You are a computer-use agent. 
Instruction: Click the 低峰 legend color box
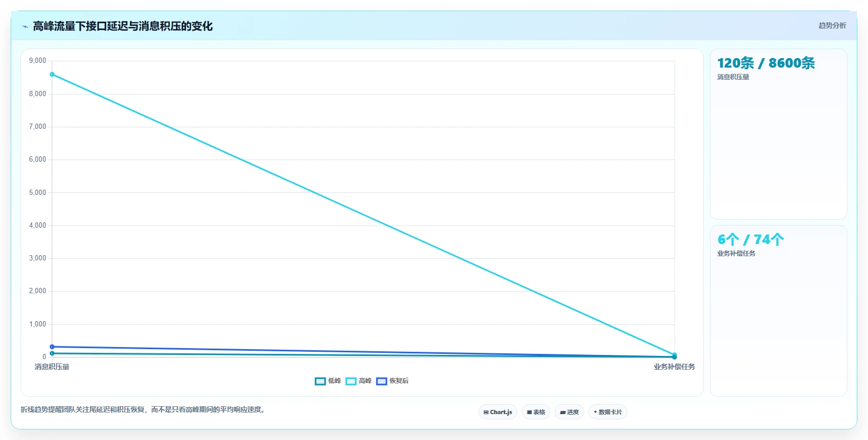320,381
